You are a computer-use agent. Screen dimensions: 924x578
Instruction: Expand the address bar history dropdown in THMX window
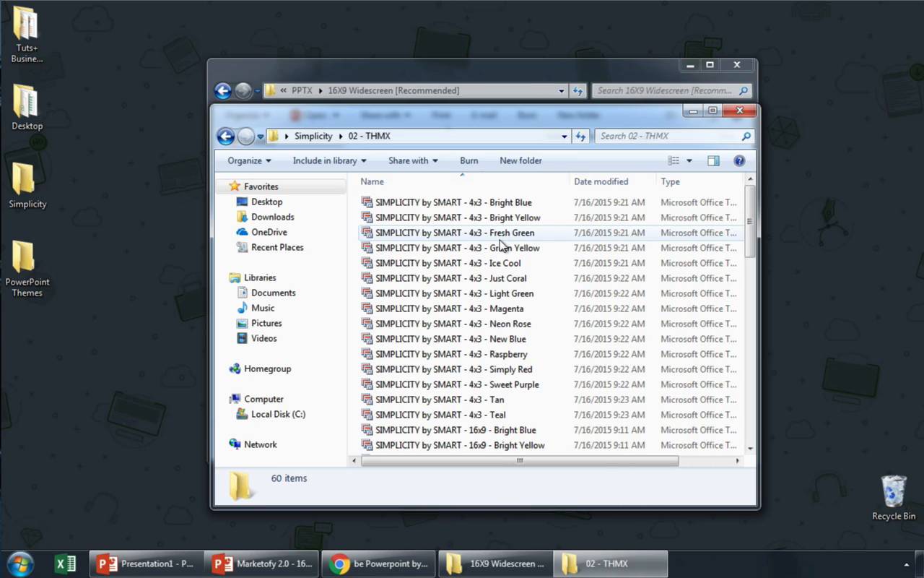pos(565,136)
